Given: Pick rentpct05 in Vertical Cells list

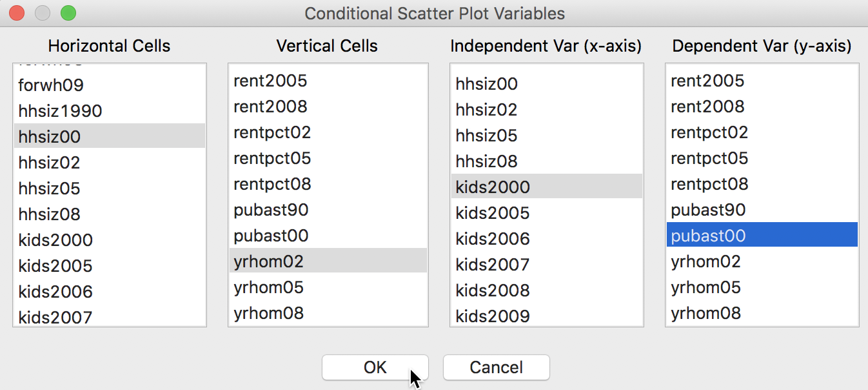Looking at the screenshot, I should [x=328, y=158].
